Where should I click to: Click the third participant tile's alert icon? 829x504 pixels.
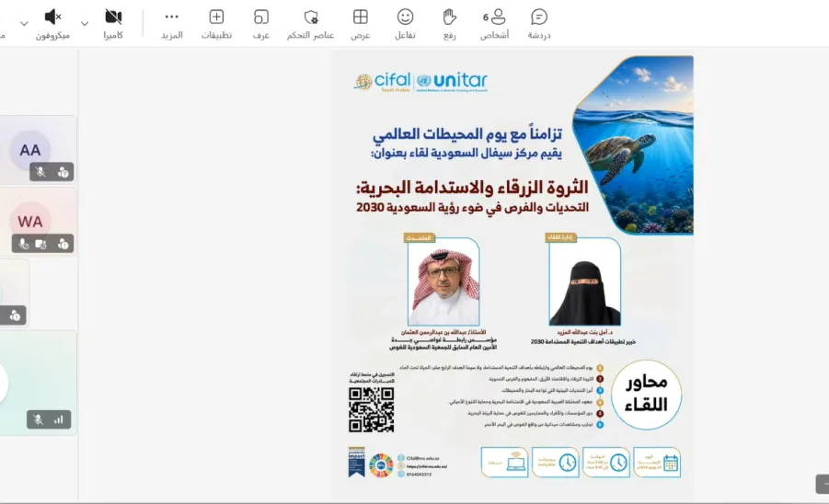15,315
